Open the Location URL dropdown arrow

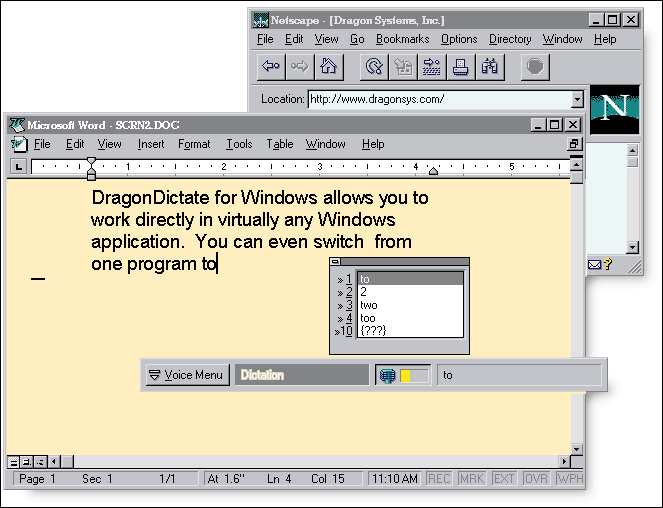click(x=577, y=99)
